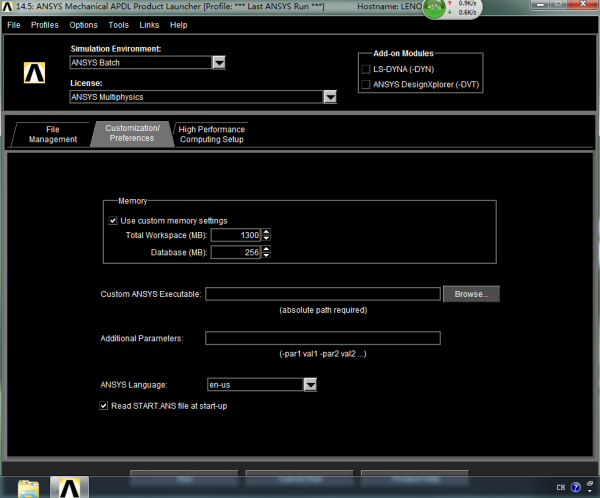This screenshot has height=498, width=600.
Task: Enable the LS-DYNA (-DYN) add-on module
Action: click(x=366, y=69)
